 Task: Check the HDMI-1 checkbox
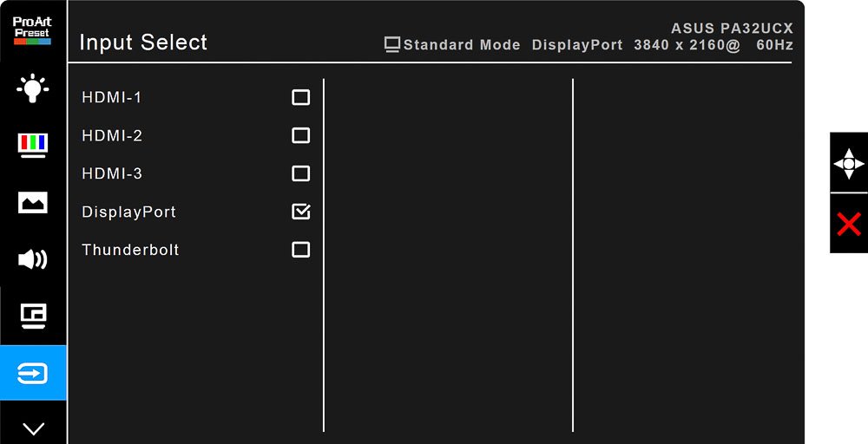(300, 98)
